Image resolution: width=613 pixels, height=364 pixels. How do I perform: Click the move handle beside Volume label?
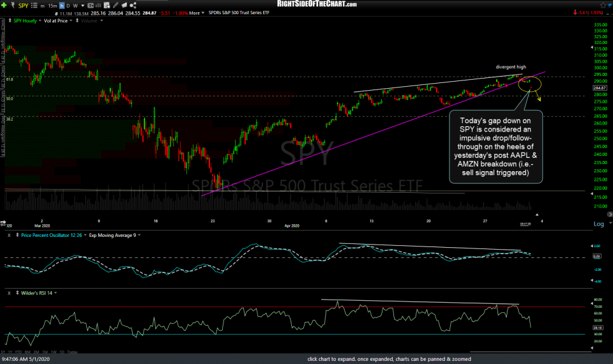coord(77,20)
